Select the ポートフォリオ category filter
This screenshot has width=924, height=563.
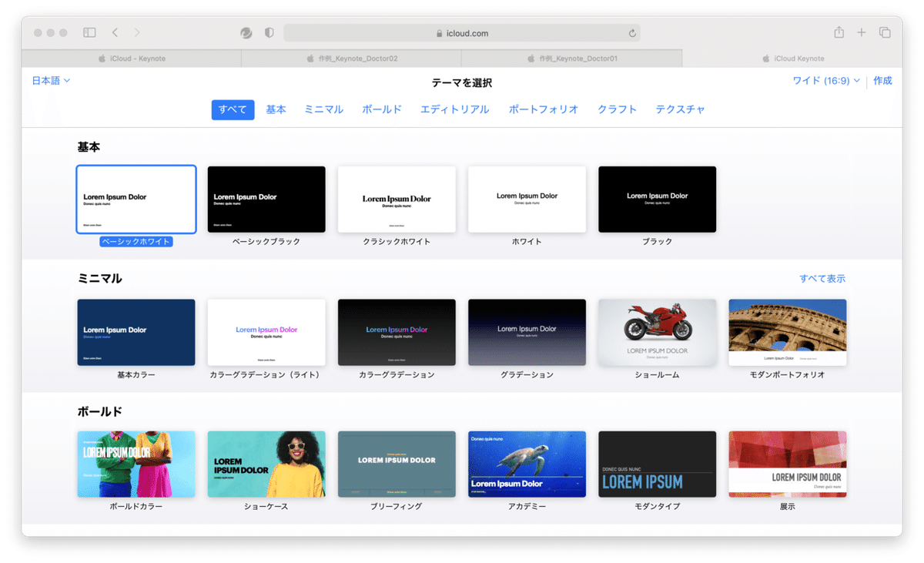544,109
